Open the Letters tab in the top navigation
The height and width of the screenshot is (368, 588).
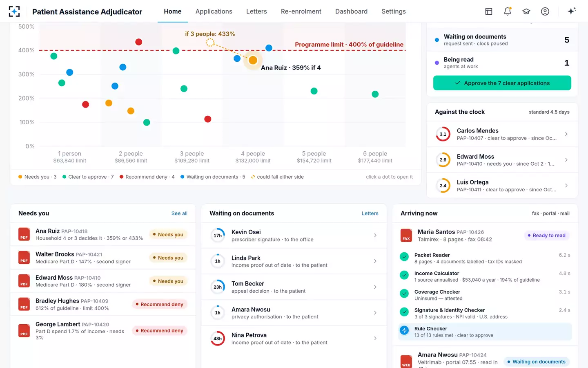[x=256, y=11]
